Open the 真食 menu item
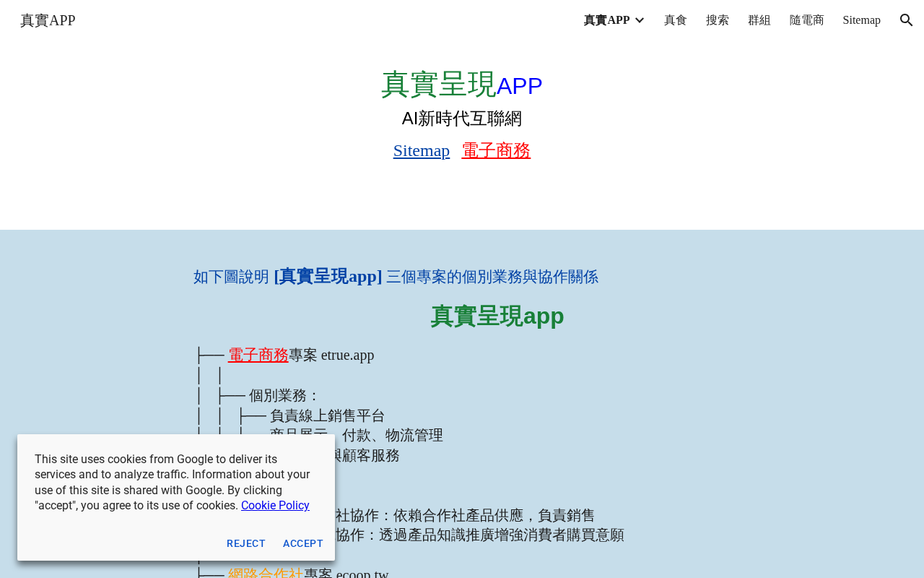Image resolution: width=924 pixels, height=578 pixels. click(676, 20)
